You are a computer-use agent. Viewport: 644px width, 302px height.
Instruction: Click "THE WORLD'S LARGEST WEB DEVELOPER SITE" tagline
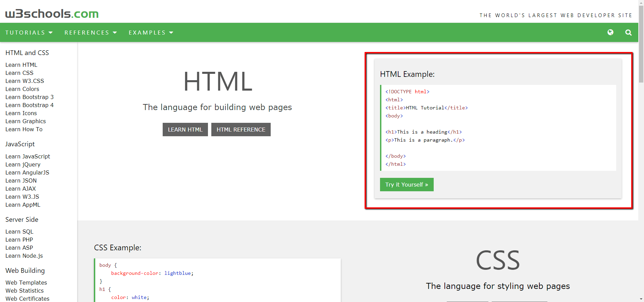(556, 15)
